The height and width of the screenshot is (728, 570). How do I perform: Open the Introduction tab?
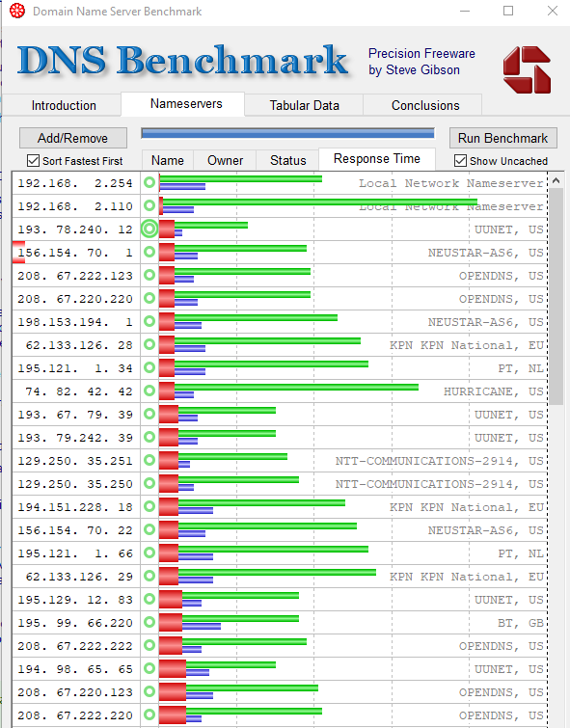pos(64,105)
